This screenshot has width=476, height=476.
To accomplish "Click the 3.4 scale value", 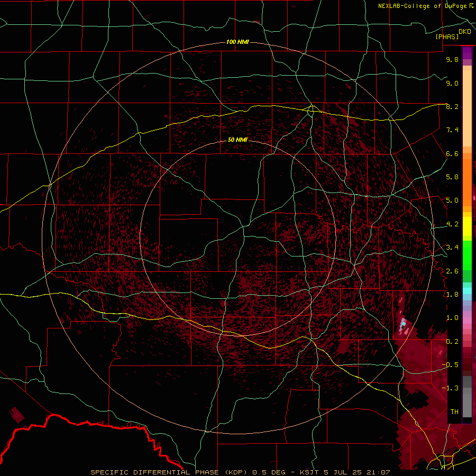I will (452, 248).
